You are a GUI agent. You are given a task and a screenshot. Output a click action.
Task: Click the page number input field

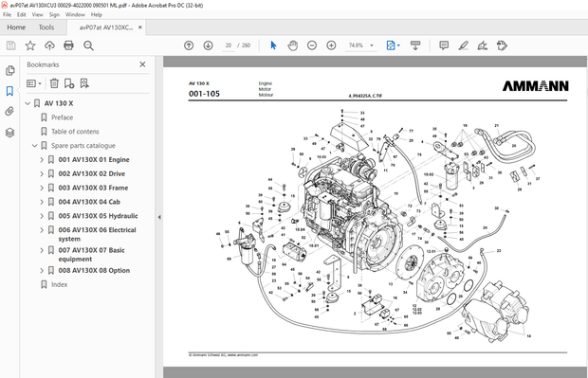click(228, 45)
